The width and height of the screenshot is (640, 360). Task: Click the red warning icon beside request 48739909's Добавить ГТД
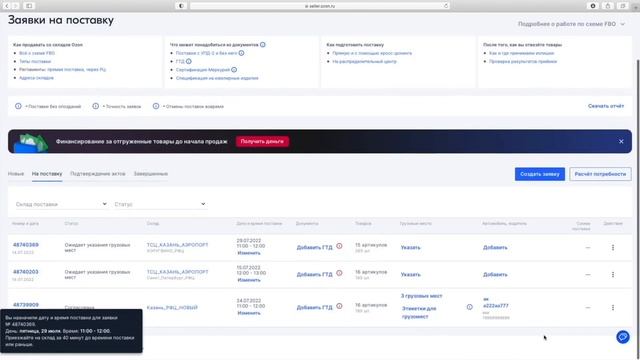339,306
